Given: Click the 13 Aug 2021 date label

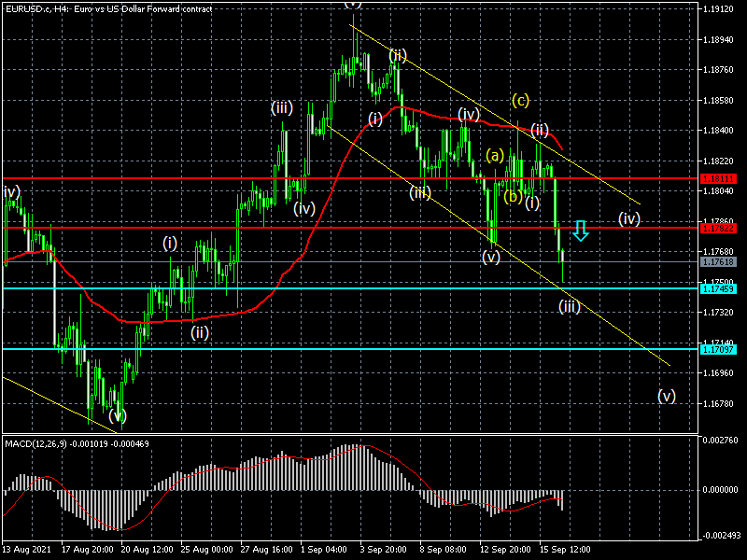Looking at the screenshot, I should (27, 549).
